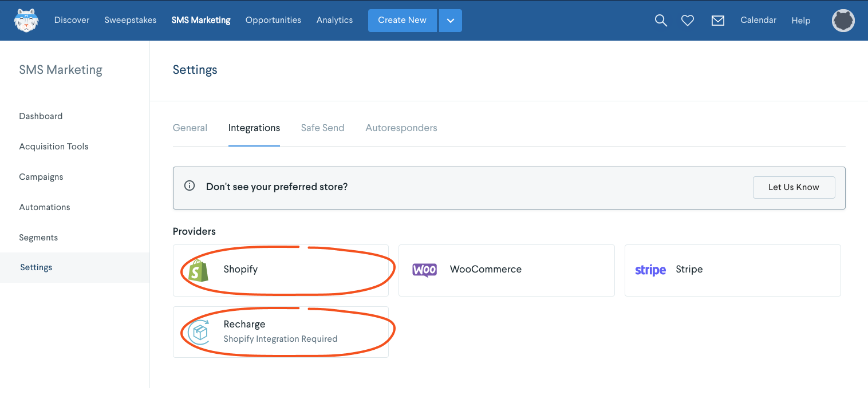
Task: Open Analytics in the top navigation
Action: [x=334, y=20]
